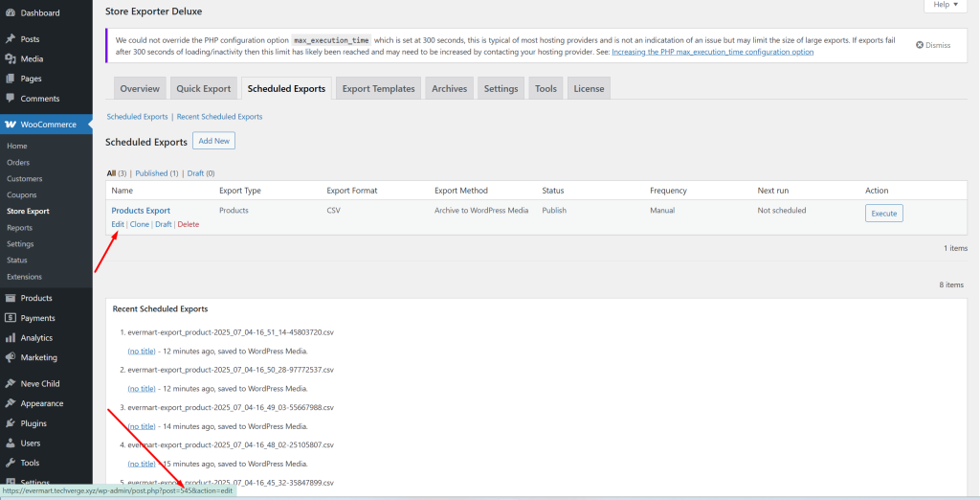Click Clone under Products Export
Image resolution: width=980 pixels, height=500 pixels.
[140, 224]
